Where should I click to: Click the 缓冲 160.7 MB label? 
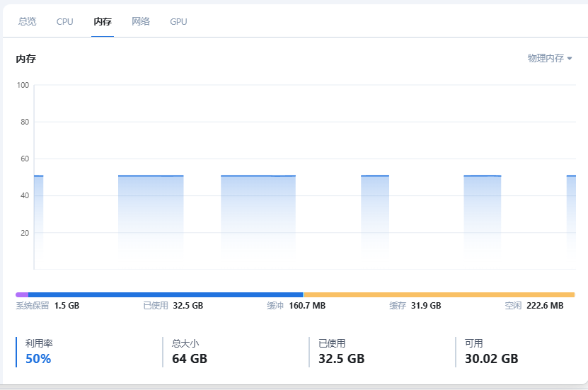(296, 306)
